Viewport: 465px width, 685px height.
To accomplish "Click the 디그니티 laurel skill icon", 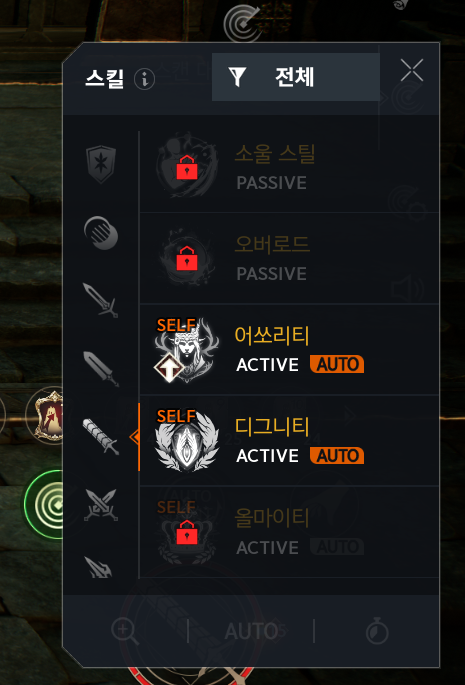I will (187, 441).
